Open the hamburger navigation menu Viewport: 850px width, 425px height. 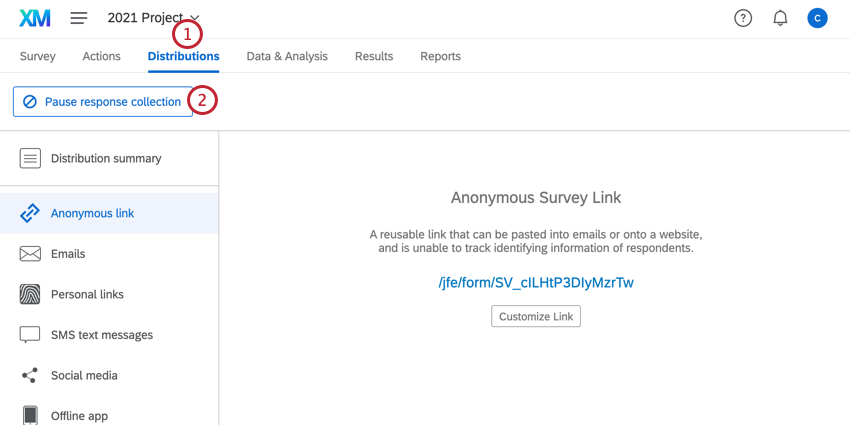coord(79,18)
